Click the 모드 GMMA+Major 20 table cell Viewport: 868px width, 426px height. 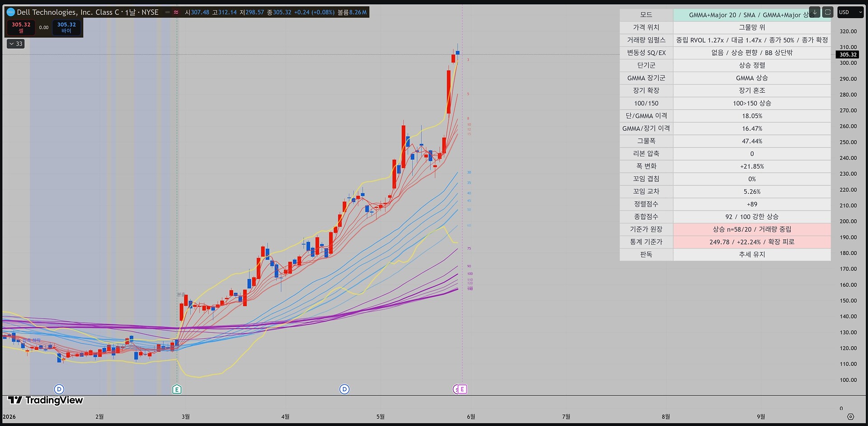point(752,15)
